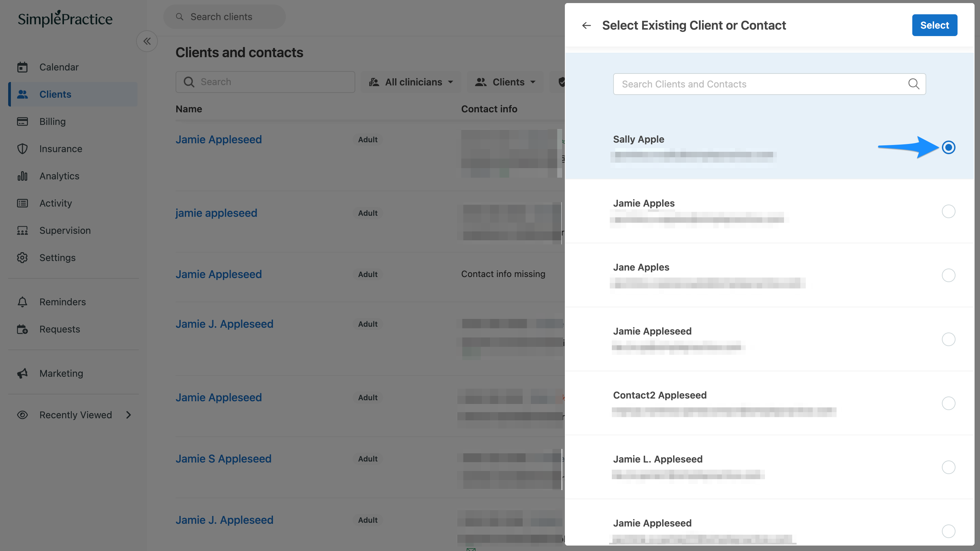Click the Search field in the clients list
980x551 pixels.
[265, 82]
